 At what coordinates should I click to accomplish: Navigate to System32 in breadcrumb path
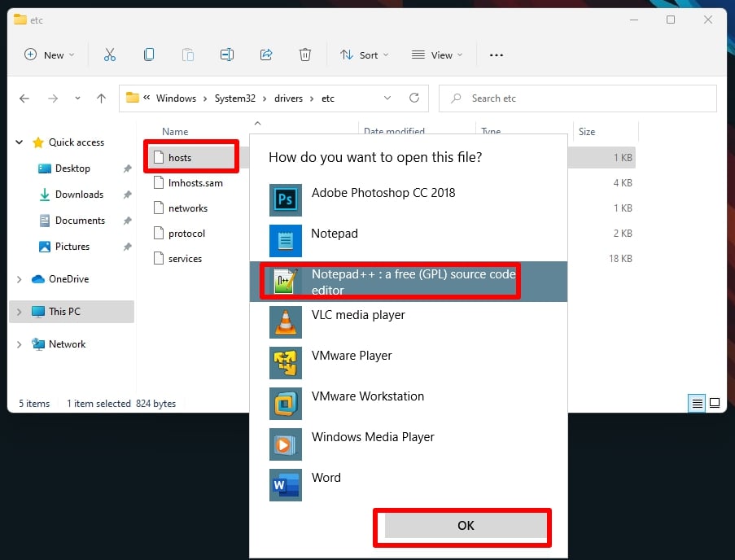(x=235, y=98)
